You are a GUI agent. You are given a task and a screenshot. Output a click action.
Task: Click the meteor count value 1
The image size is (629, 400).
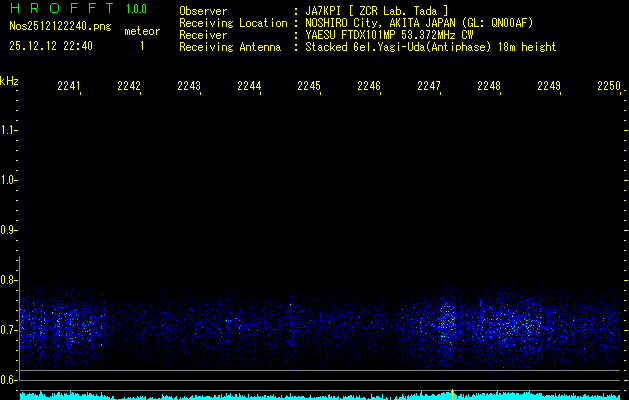pos(141,46)
